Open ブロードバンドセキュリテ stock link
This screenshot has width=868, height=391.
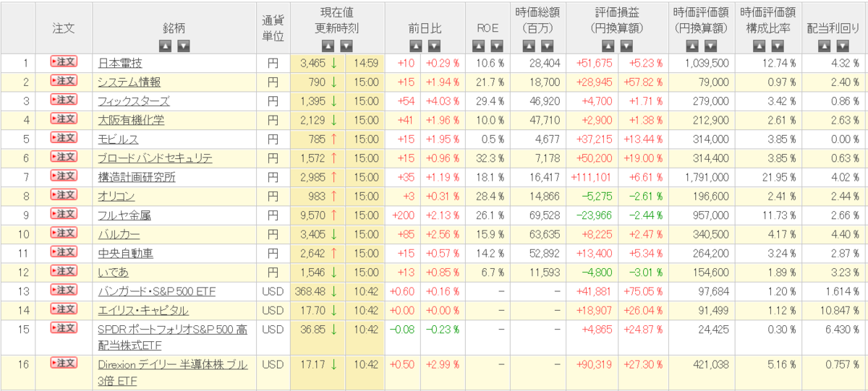point(156,158)
